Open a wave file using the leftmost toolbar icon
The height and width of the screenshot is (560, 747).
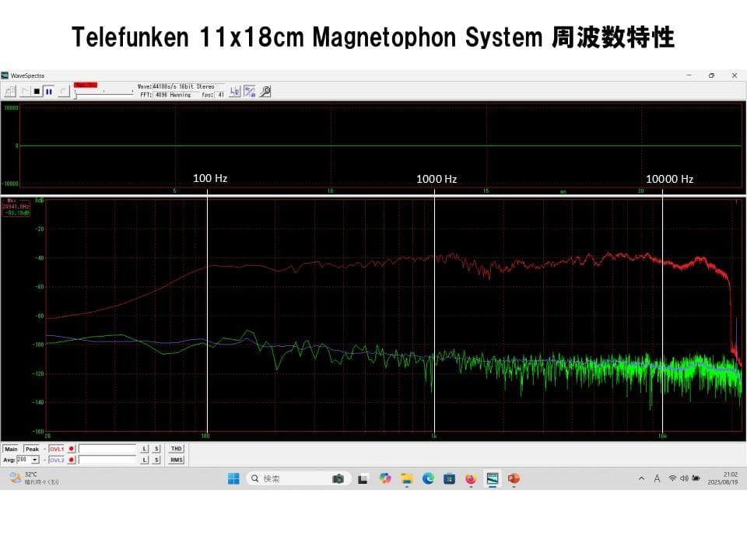point(10,91)
